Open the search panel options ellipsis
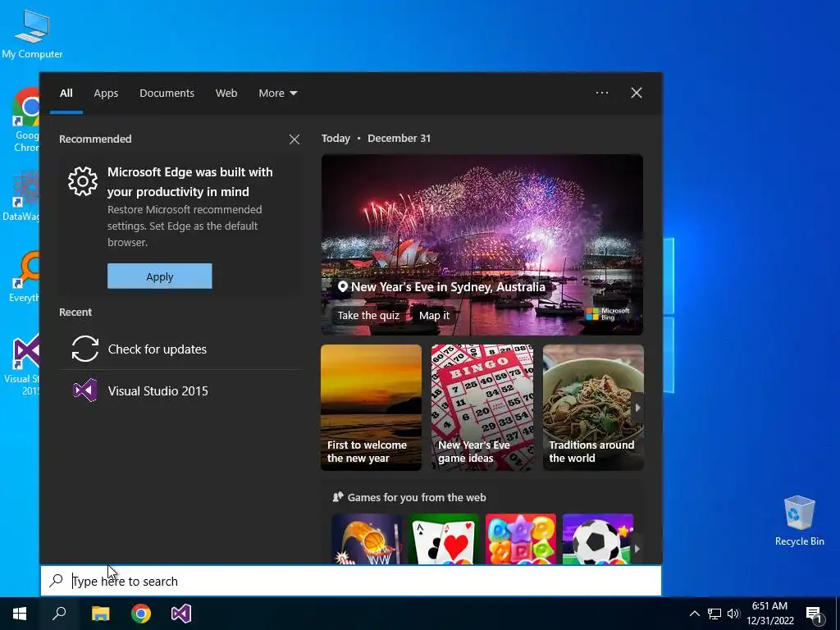 [602, 93]
